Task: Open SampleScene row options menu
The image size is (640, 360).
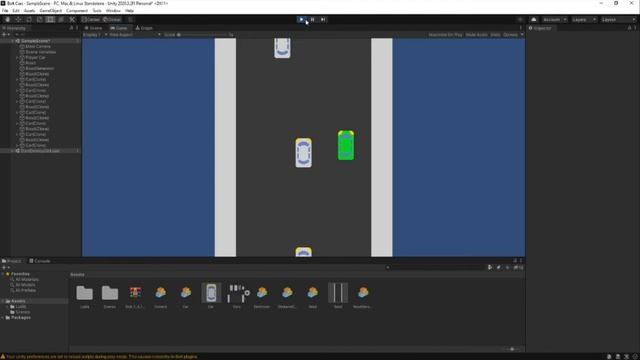Action: (x=77, y=41)
